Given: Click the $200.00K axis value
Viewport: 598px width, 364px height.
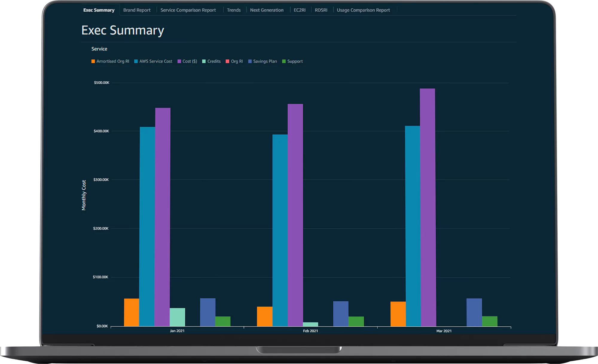Looking at the screenshot, I should [x=101, y=228].
